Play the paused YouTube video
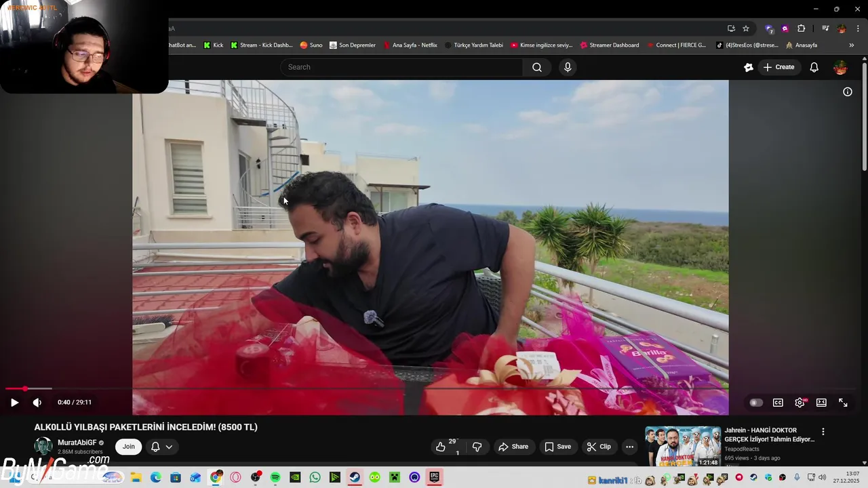The height and width of the screenshot is (488, 868). coord(14,403)
